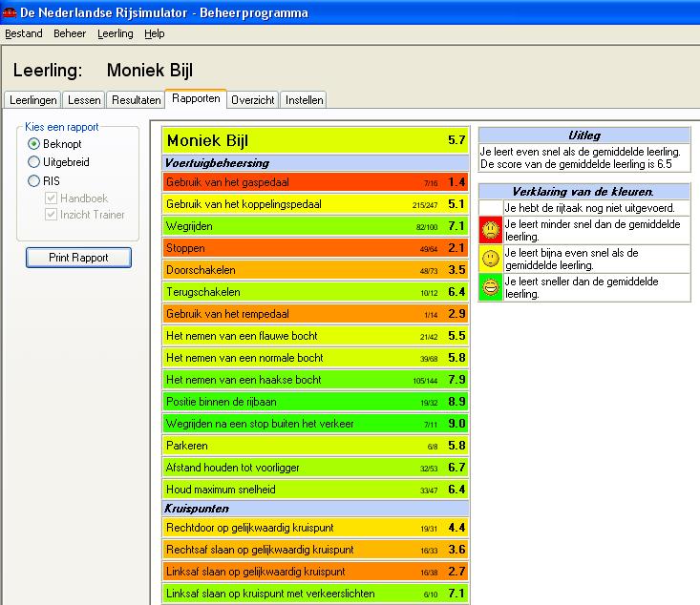Viewport: 700px width, 605px height.
Task: Open the Beheer menu
Action: pos(70,33)
